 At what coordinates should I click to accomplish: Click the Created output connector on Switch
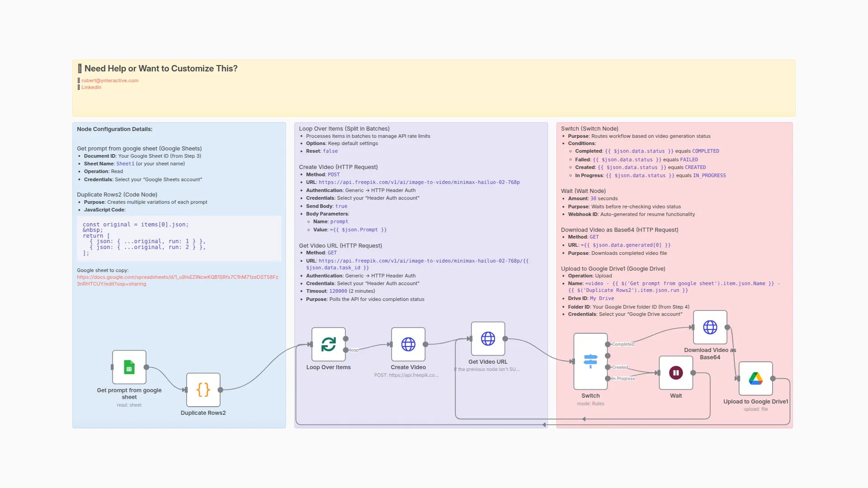tap(608, 367)
